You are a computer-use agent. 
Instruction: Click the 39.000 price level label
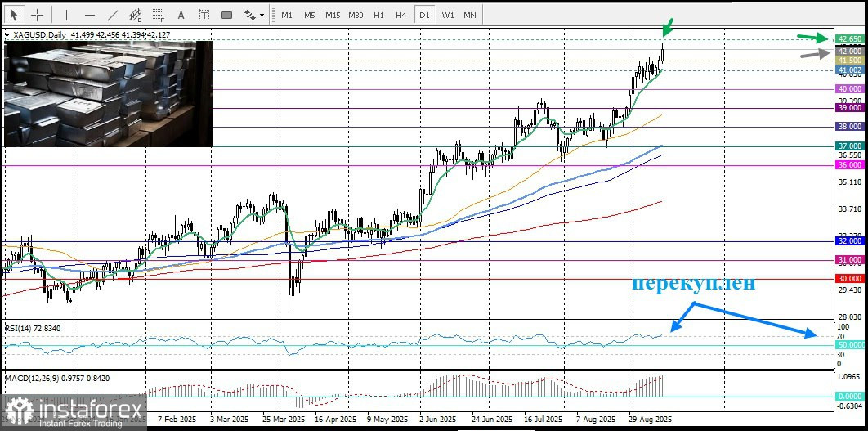[849, 108]
